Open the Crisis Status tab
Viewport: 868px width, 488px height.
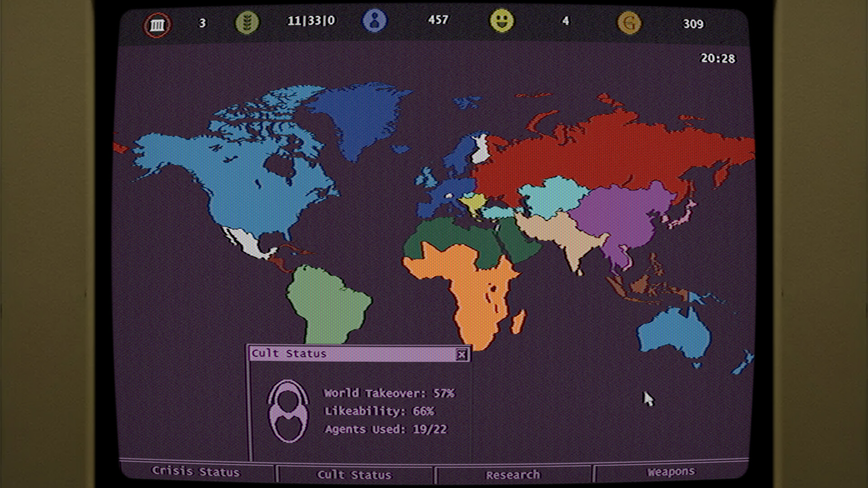coord(196,473)
